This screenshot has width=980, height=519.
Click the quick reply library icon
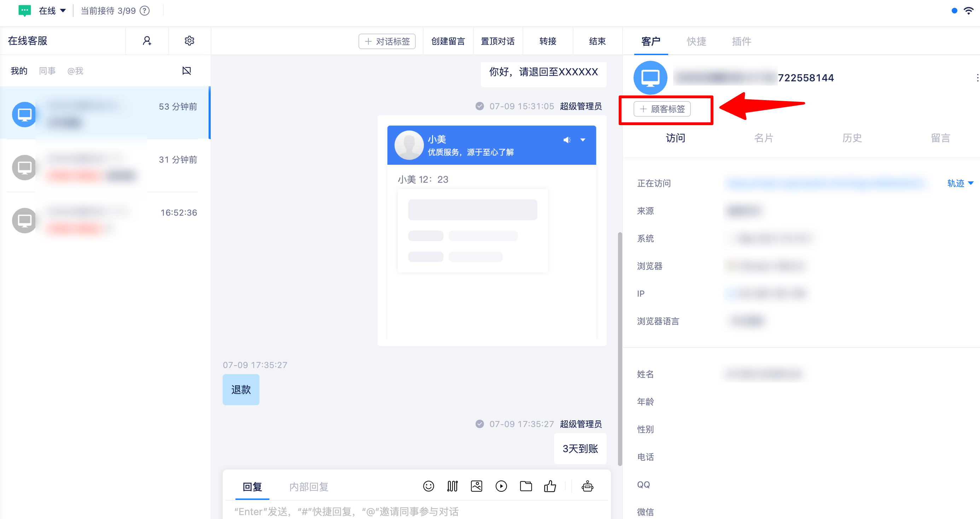click(x=452, y=486)
